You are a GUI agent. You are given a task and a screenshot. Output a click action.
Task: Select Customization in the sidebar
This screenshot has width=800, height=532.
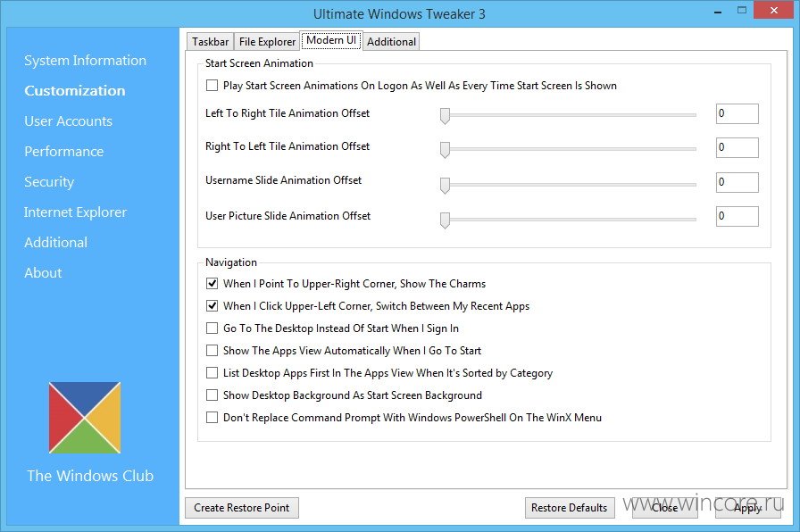click(75, 91)
